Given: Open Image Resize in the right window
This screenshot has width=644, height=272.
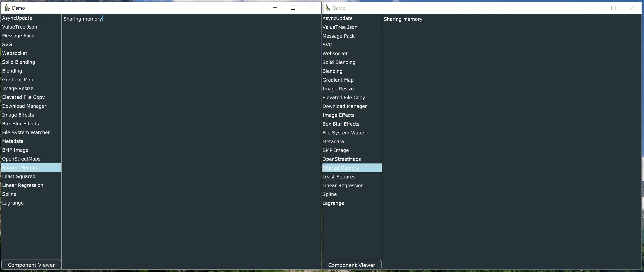Looking at the screenshot, I should coord(352,89).
